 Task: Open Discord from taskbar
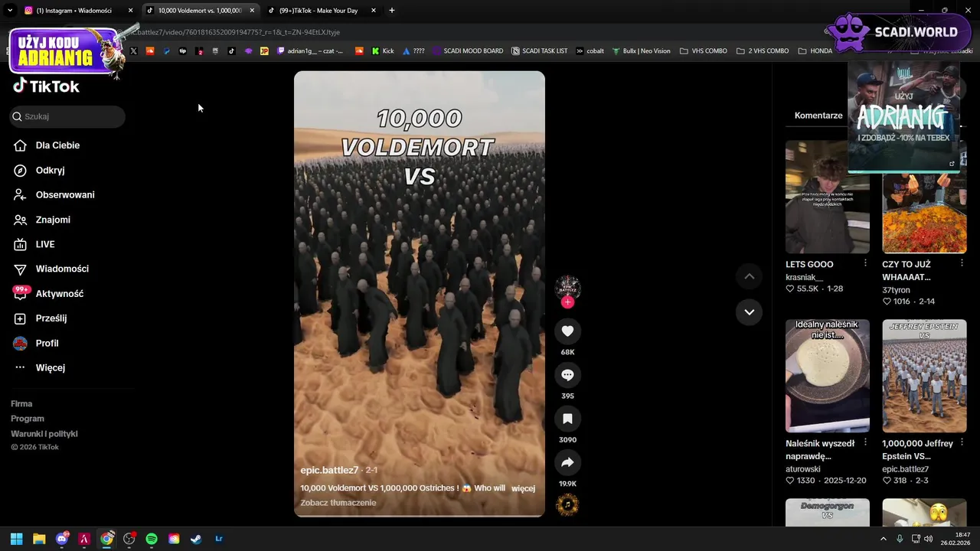pyautogui.click(x=62, y=539)
